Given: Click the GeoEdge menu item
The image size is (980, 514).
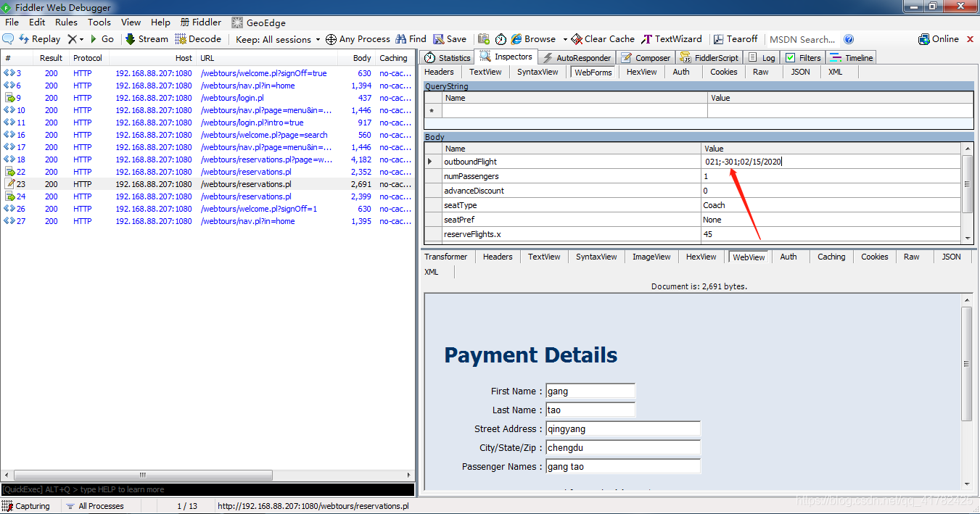Looking at the screenshot, I should tap(259, 22).
